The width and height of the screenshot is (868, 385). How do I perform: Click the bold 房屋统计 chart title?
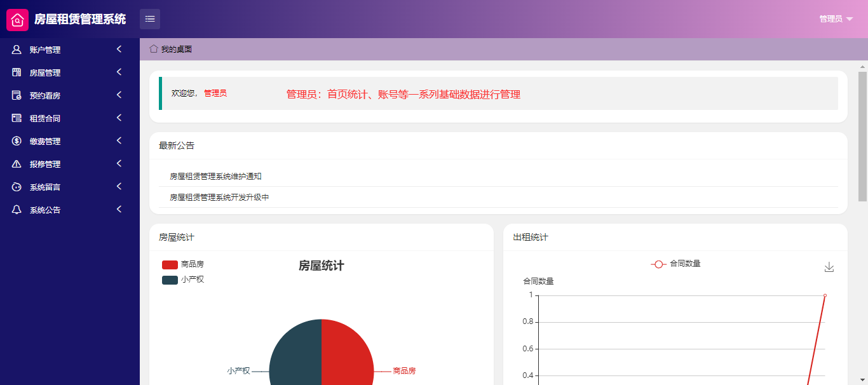pyautogui.click(x=322, y=266)
